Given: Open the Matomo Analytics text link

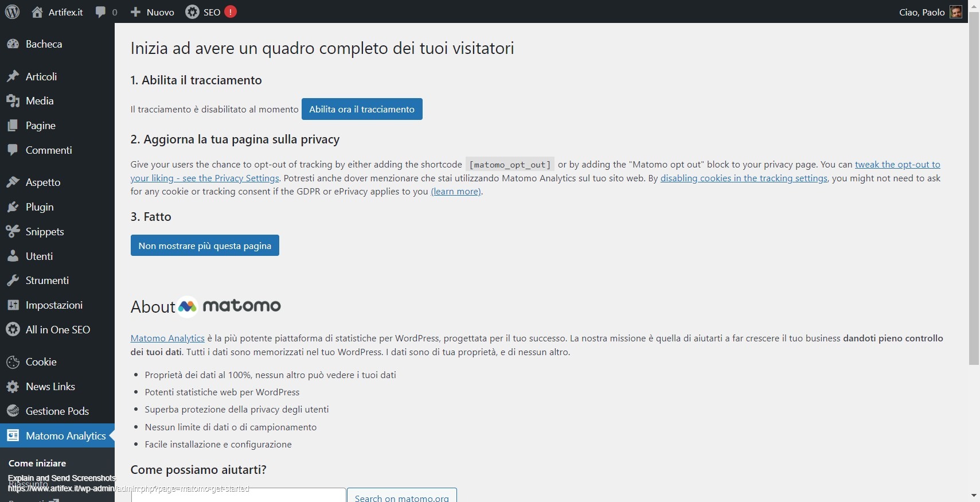Looking at the screenshot, I should (167, 338).
